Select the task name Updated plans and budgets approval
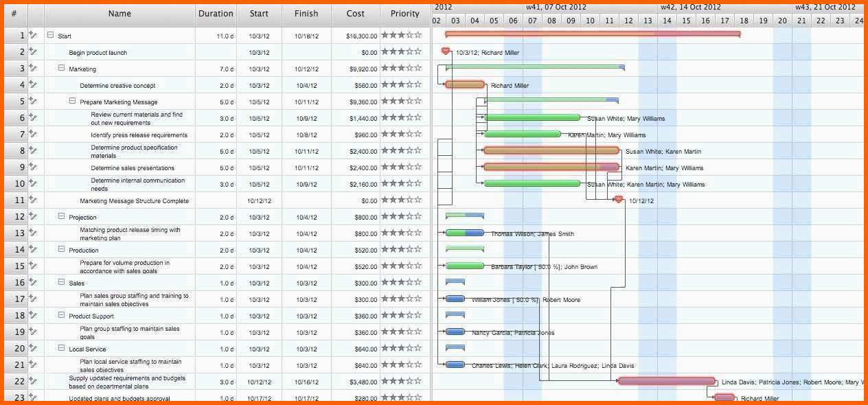This screenshot has height=405, width=868. point(119,398)
